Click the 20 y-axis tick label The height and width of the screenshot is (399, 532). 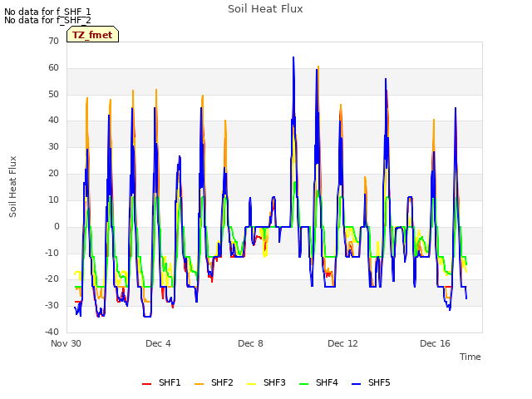(x=53, y=173)
